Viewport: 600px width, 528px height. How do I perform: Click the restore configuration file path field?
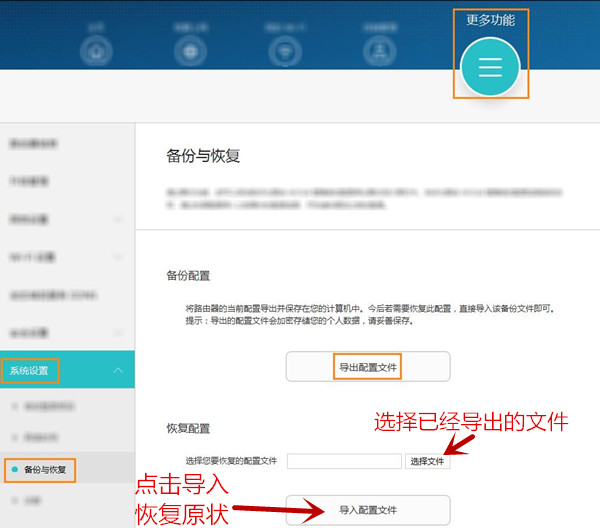pos(344,461)
